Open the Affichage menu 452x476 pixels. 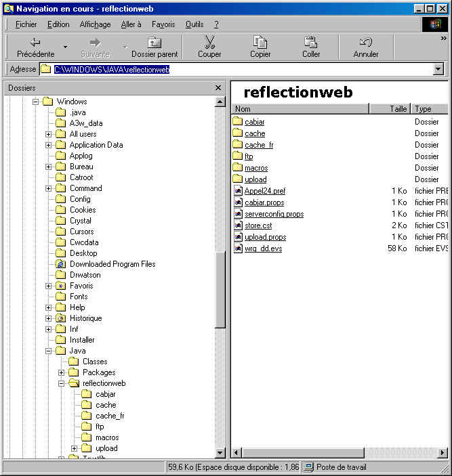pos(95,24)
